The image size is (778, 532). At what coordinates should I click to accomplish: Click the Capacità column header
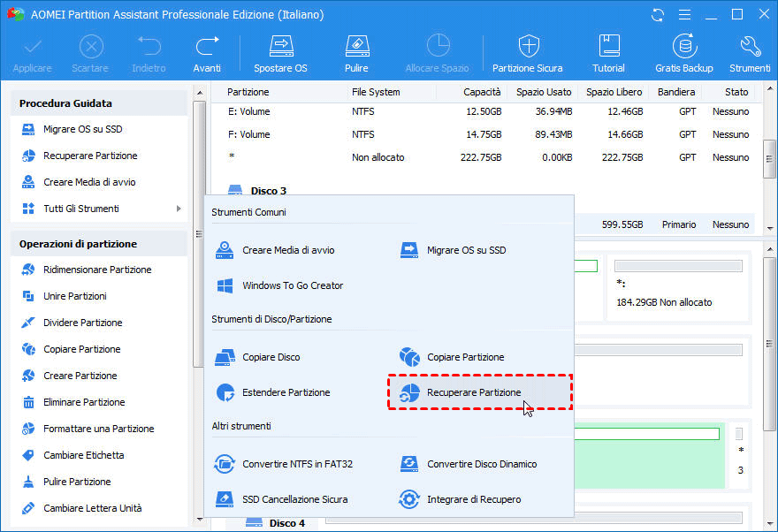(482, 92)
